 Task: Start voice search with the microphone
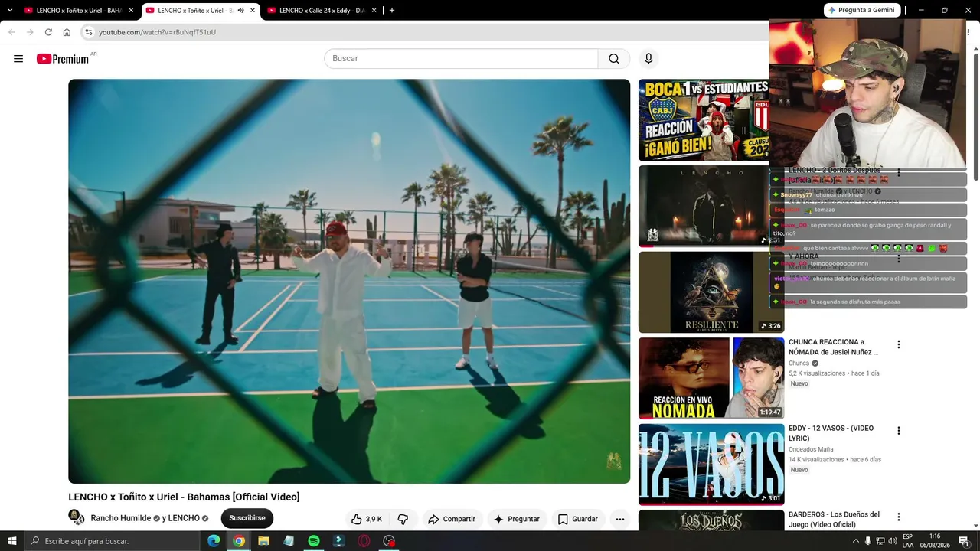click(x=648, y=59)
